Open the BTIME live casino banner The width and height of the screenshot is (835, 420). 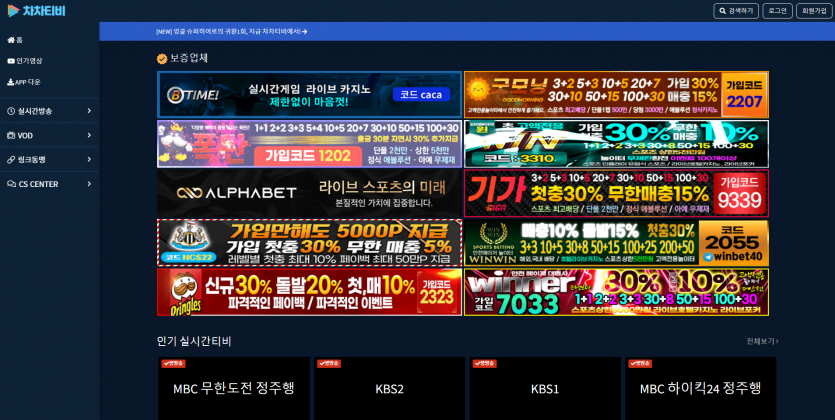(309, 94)
